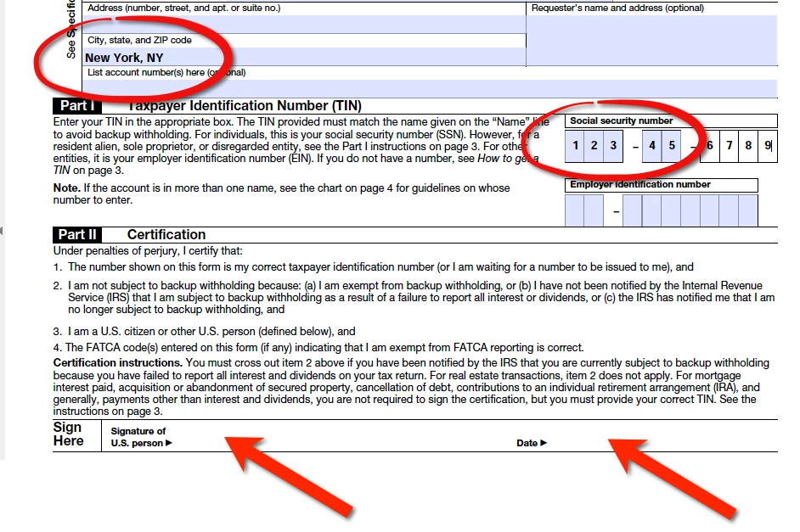The width and height of the screenshot is (800, 532).
Task: Click the Requester's name and address field
Action: click(651, 40)
